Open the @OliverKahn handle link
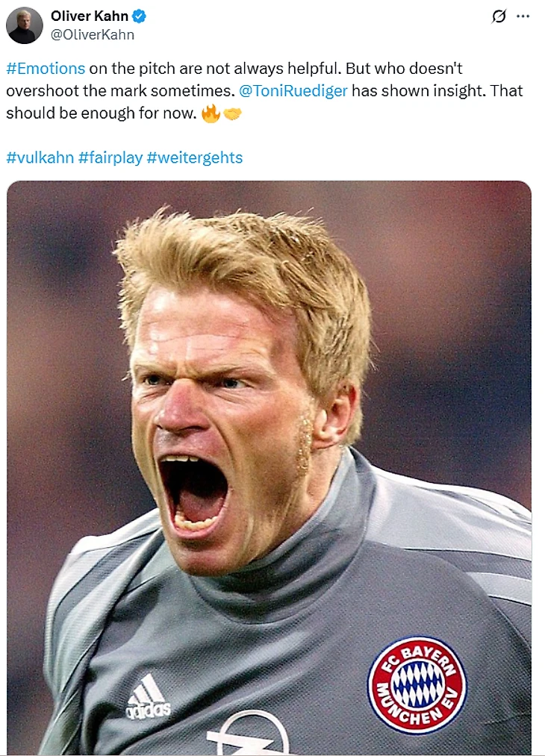This screenshot has height=756, width=545. (93, 34)
